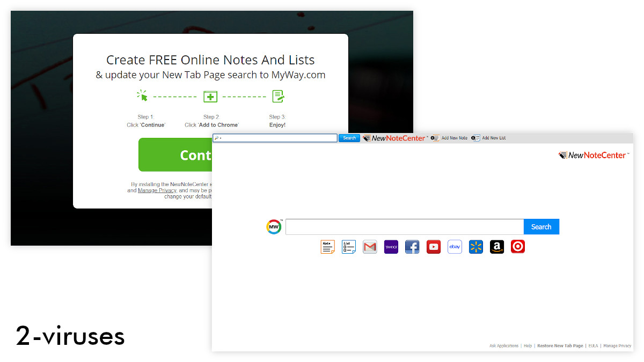Open the List shortcut icon

pyautogui.click(x=348, y=247)
